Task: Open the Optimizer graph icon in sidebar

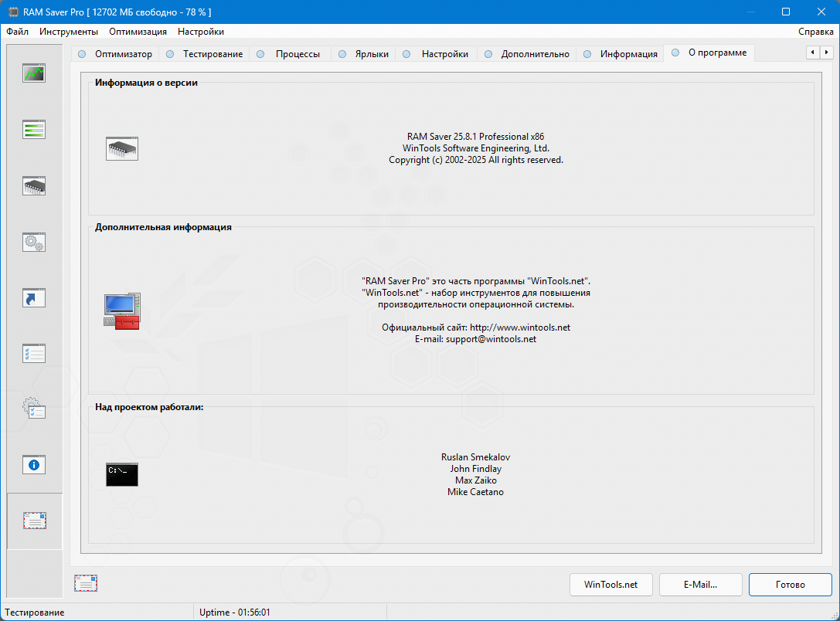Action: (34, 73)
